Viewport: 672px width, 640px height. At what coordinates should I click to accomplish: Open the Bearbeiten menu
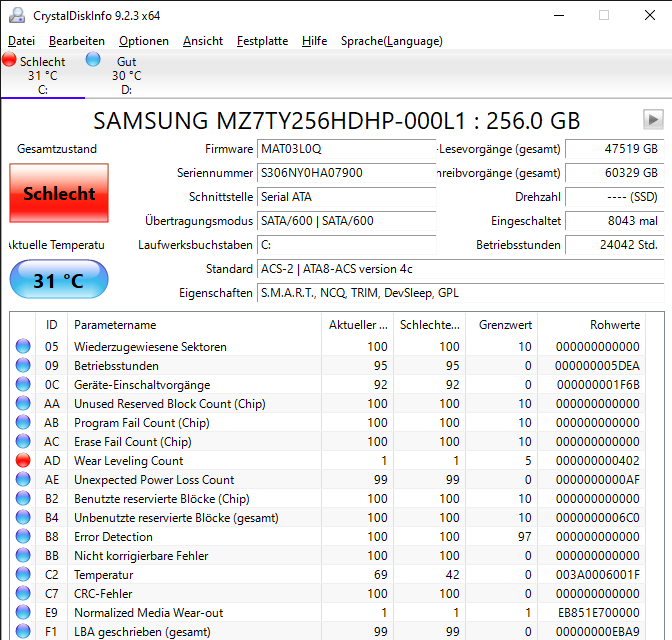pos(77,41)
